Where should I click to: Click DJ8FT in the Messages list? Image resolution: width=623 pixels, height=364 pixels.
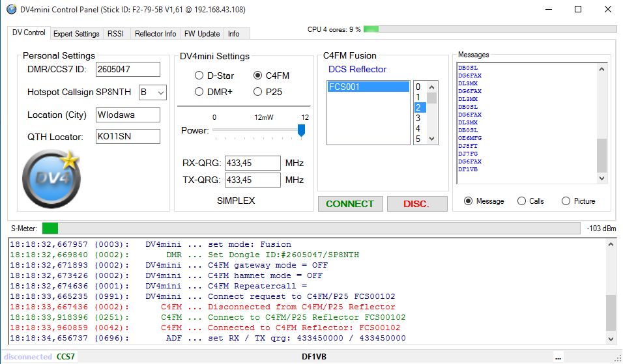468,146
